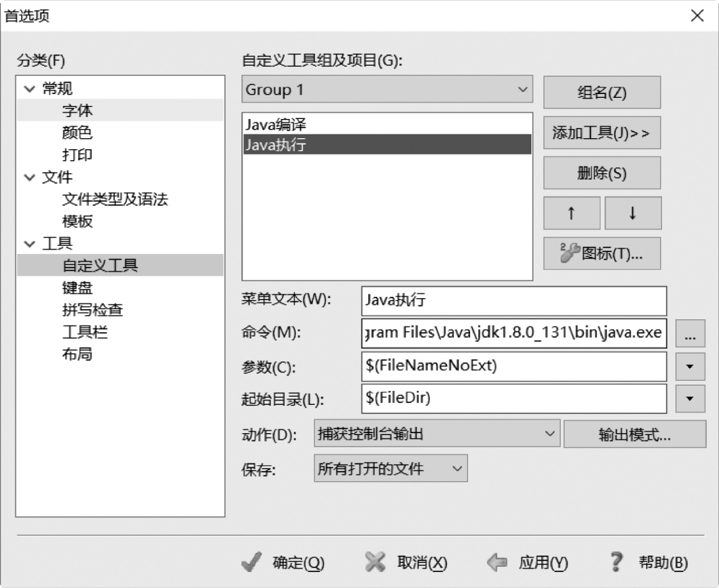
Task: Collapse the 常规 category tree node
Action: tap(30, 89)
